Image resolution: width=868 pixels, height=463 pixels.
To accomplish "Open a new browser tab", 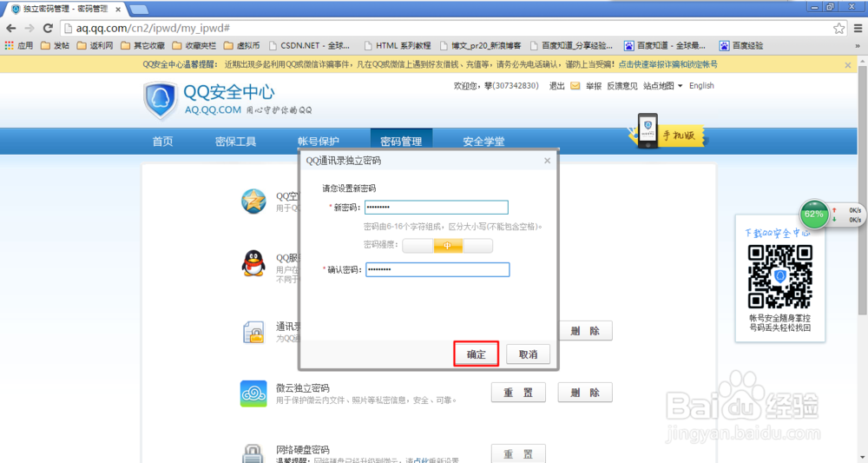I will pos(138,10).
